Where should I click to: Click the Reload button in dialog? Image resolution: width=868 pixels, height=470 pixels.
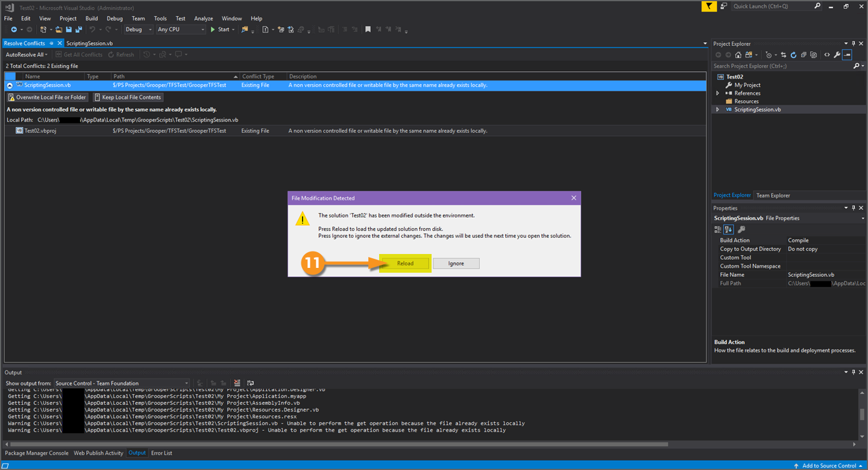(x=405, y=264)
